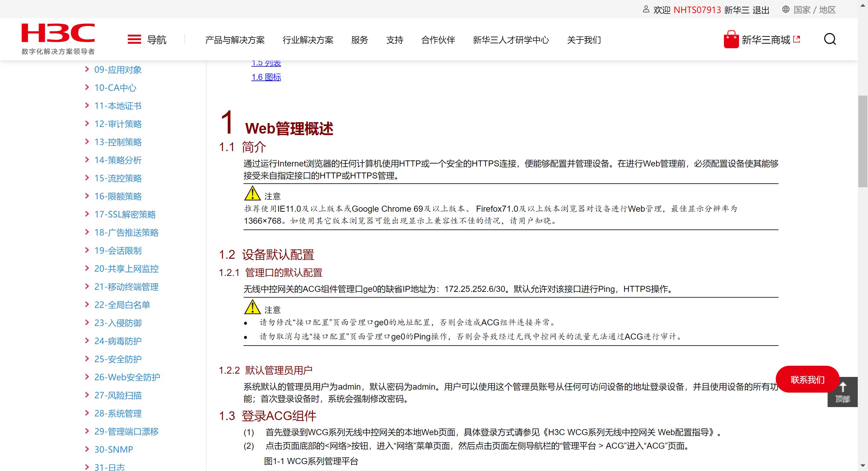Screen dimensions: 868x471
Task: Click the 联系我们 red button
Action: pos(807,379)
